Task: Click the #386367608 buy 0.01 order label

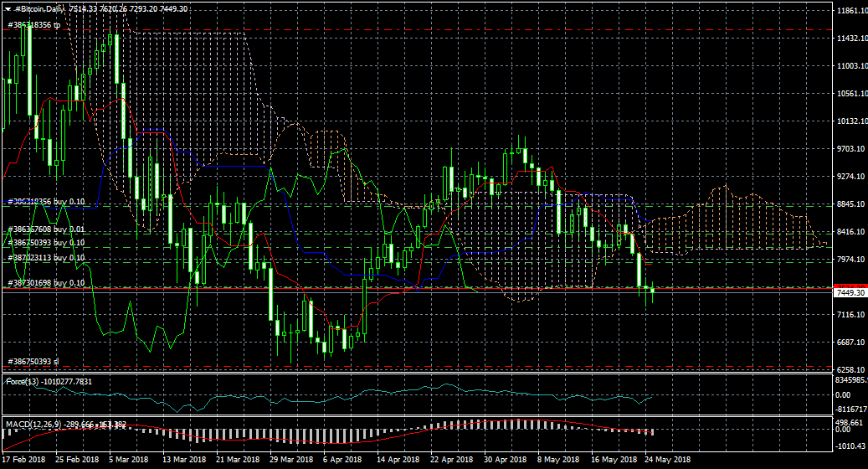Action: 46,229
